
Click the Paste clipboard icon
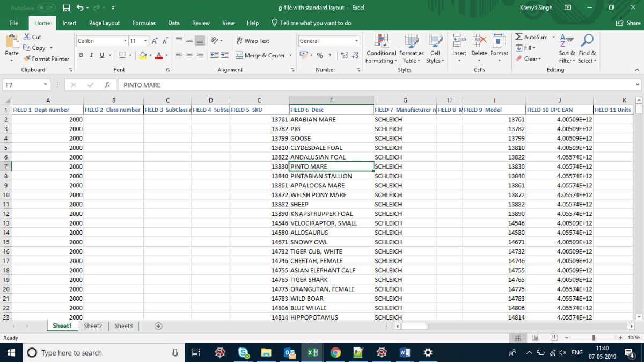(12, 41)
